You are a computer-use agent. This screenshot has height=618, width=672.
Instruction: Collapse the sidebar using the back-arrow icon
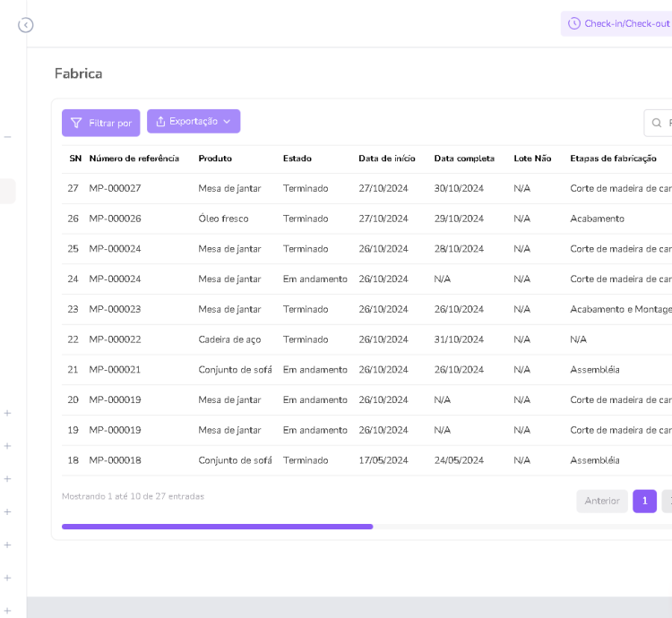[26, 25]
